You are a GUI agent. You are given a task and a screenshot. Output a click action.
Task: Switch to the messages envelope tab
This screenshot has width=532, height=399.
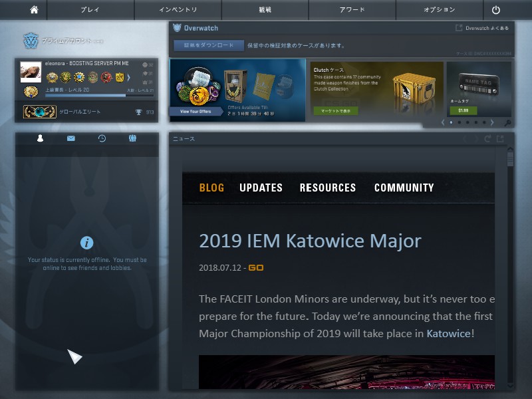pyautogui.click(x=71, y=138)
